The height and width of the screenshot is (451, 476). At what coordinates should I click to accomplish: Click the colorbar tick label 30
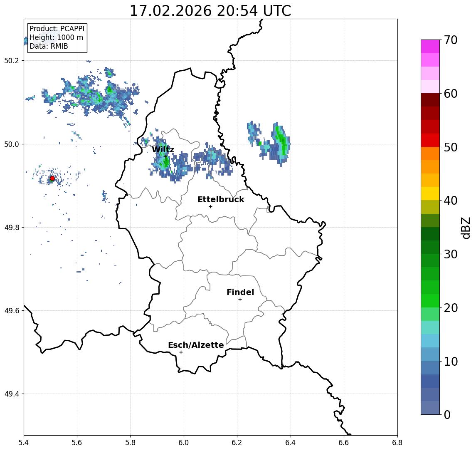click(x=451, y=254)
